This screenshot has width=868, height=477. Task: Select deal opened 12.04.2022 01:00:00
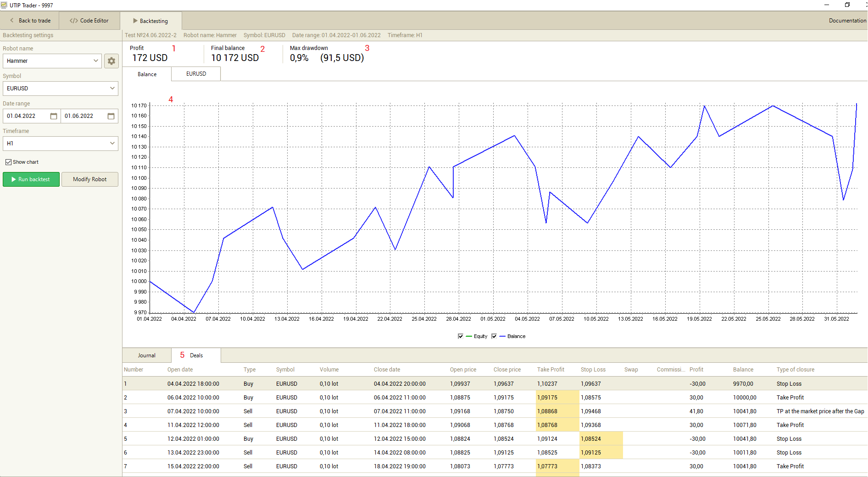pyautogui.click(x=495, y=439)
